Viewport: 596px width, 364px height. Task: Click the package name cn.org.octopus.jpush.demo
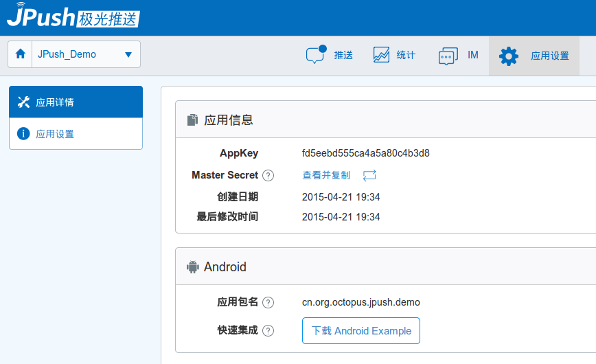[x=361, y=302]
